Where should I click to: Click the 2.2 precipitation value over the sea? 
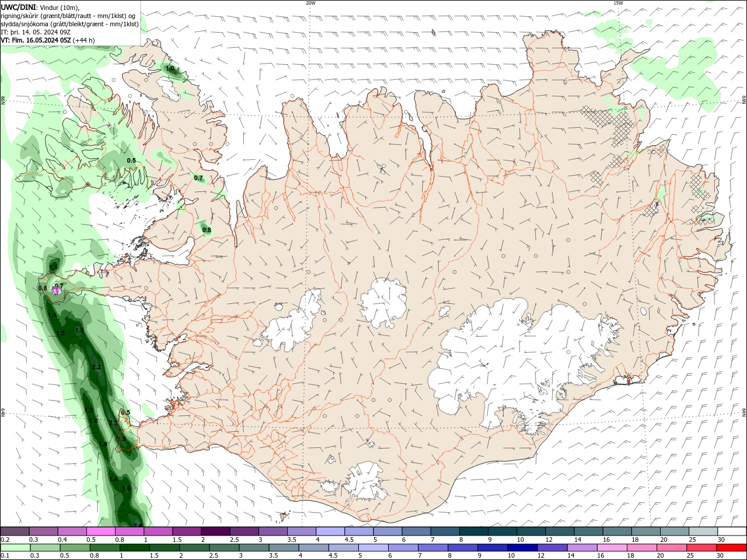click(x=97, y=367)
